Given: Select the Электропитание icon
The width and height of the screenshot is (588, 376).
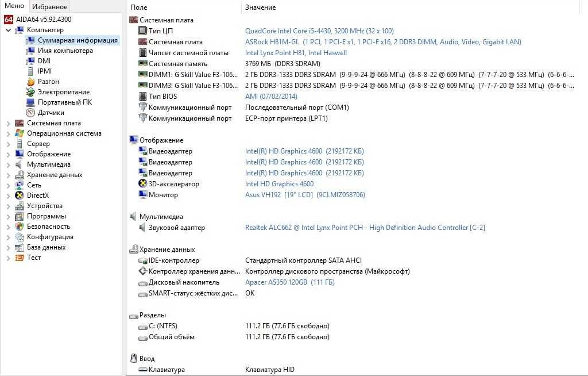Looking at the screenshot, I should pyautogui.click(x=30, y=92).
